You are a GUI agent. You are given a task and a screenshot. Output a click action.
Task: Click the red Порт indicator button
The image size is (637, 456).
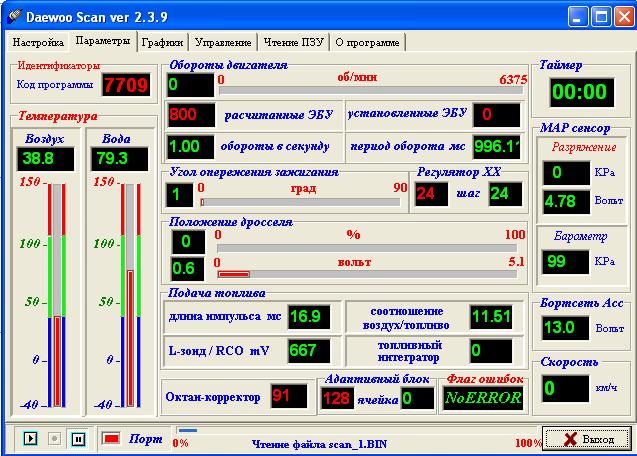pyautogui.click(x=111, y=438)
